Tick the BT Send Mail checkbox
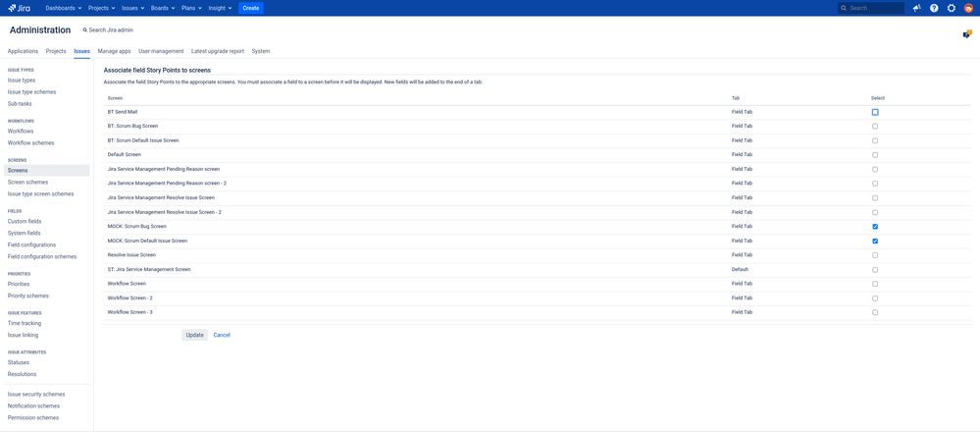Viewport: 980px width, 432px height. (x=875, y=112)
